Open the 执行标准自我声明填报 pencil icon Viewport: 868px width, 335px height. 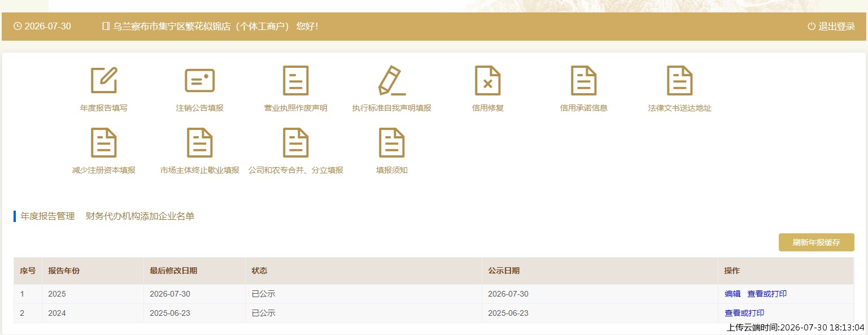(392, 80)
